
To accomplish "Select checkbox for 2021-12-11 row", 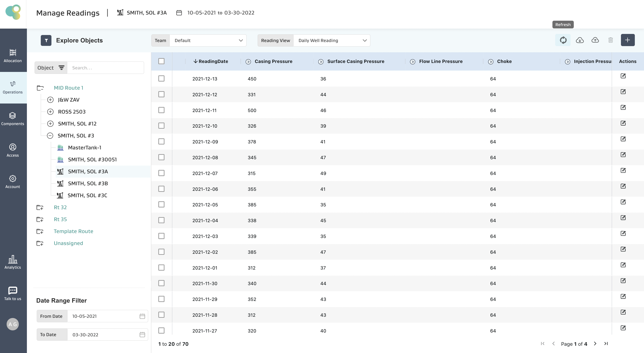I will coord(161,110).
